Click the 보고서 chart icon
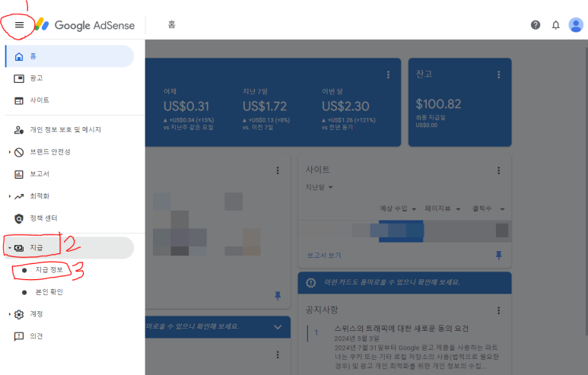The width and height of the screenshot is (588, 375). click(19, 174)
